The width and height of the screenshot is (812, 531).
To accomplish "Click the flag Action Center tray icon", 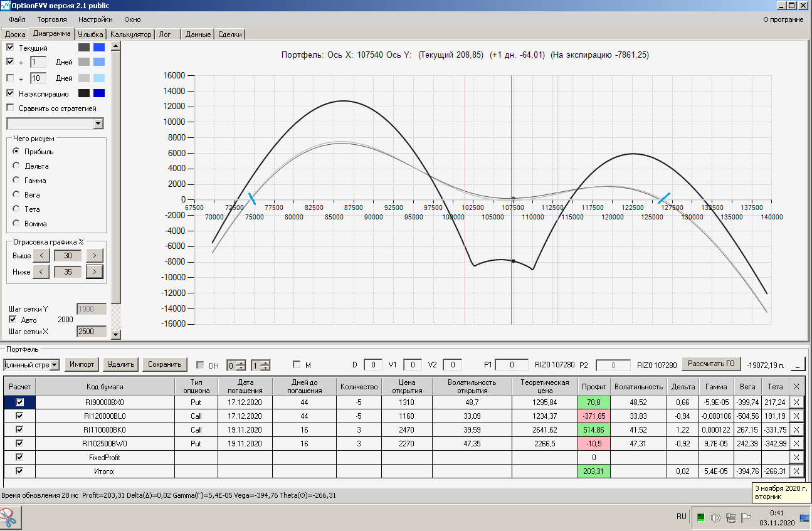I will click(746, 518).
